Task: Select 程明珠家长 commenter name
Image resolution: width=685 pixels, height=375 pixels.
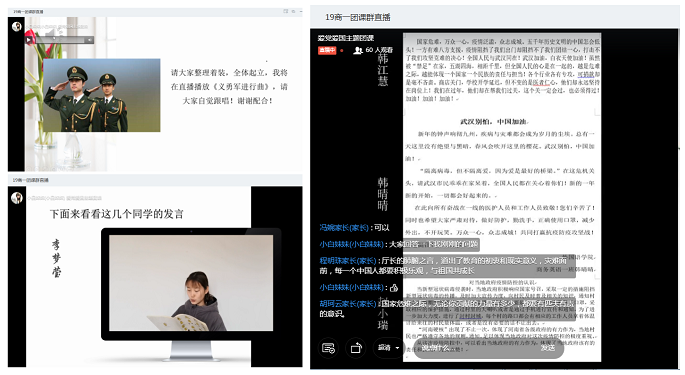Action: 347,261
